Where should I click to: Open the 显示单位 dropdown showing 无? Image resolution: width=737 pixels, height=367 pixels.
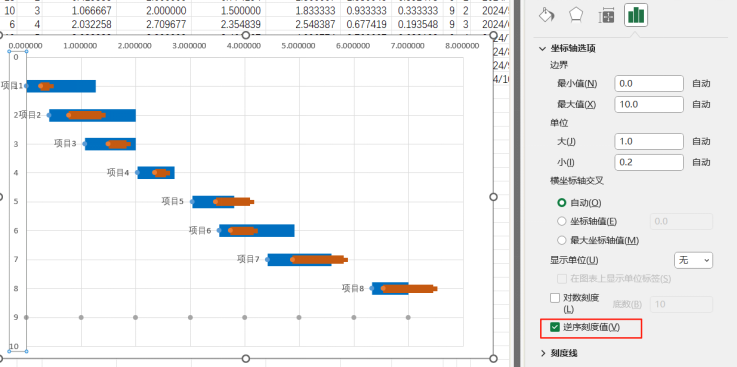point(693,260)
